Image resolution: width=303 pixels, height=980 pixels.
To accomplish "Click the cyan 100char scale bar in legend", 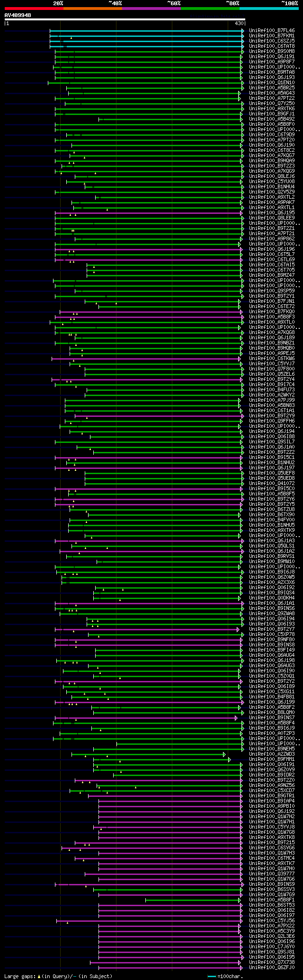I will click(212, 976).
